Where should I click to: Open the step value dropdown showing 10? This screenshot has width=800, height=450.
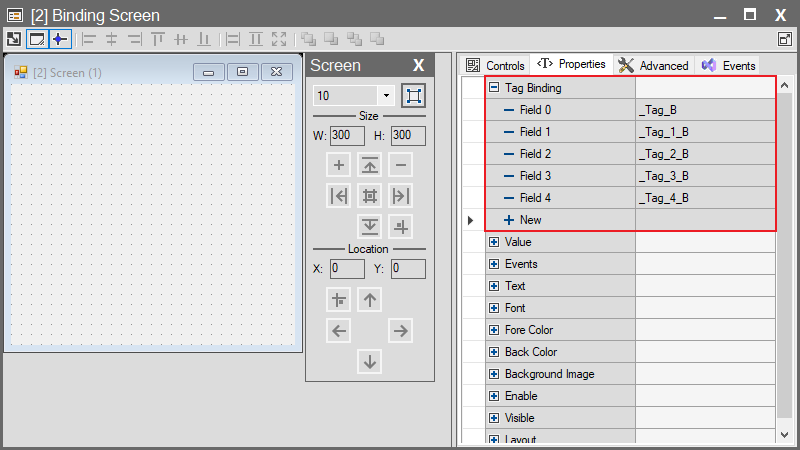386,96
